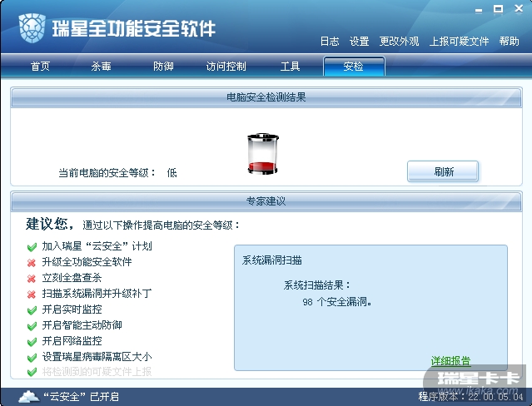
Task: Select 加入瑞星“云安全”计划 suggestion
Action: coord(97,246)
